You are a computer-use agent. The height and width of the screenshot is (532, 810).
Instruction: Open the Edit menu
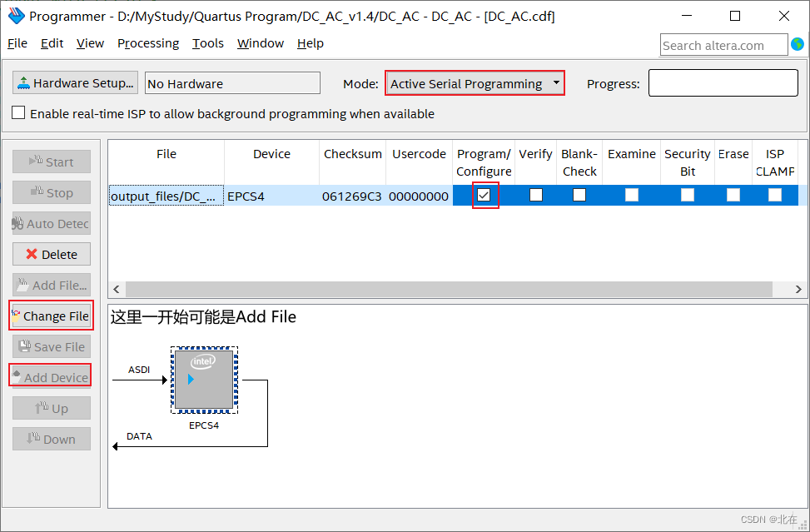[52, 43]
